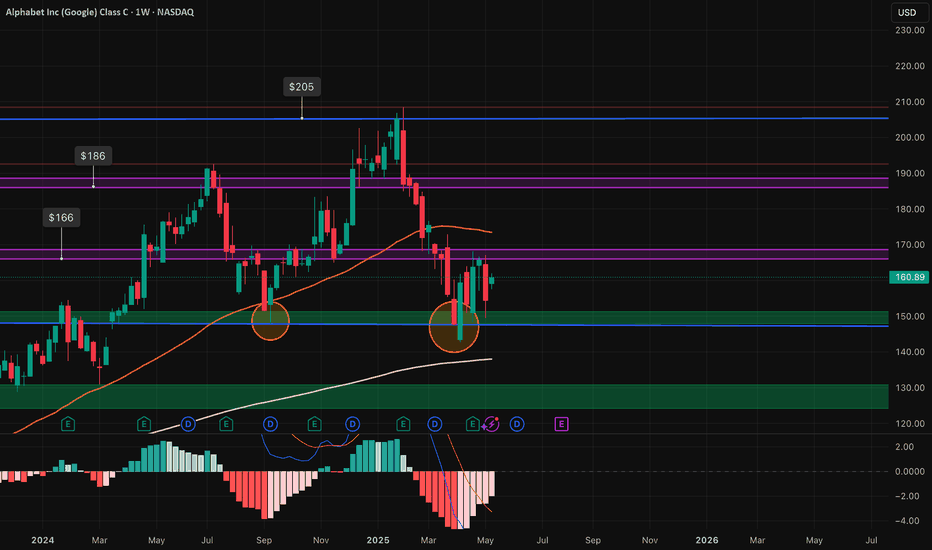This screenshot has width=932, height=550.
Task: Select the $186 price annotation label
Action: [x=93, y=156]
